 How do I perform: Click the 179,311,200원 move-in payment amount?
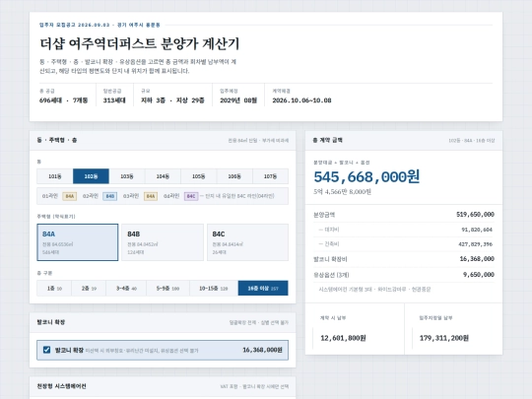pos(444,338)
